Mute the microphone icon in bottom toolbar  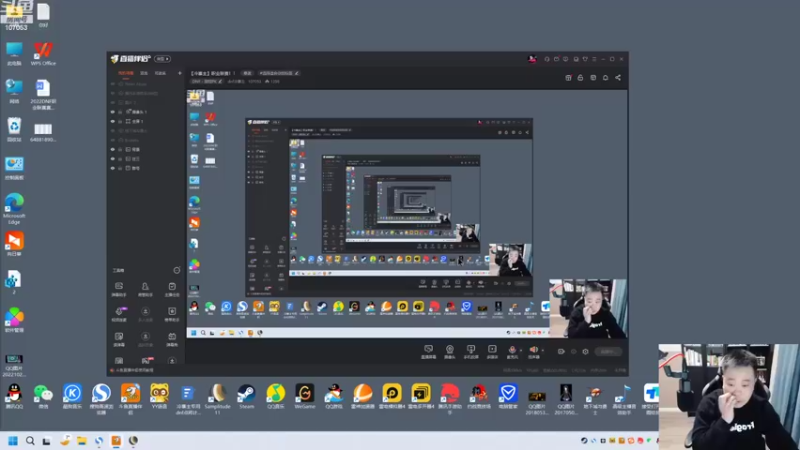512,350
